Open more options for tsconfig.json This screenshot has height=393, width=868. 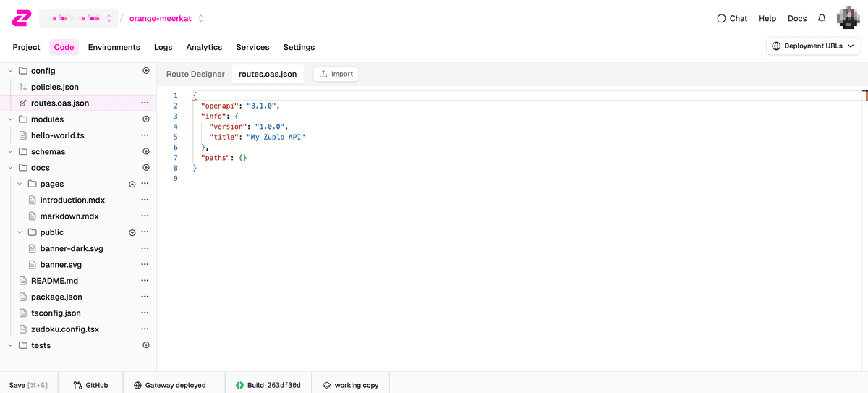point(145,313)
